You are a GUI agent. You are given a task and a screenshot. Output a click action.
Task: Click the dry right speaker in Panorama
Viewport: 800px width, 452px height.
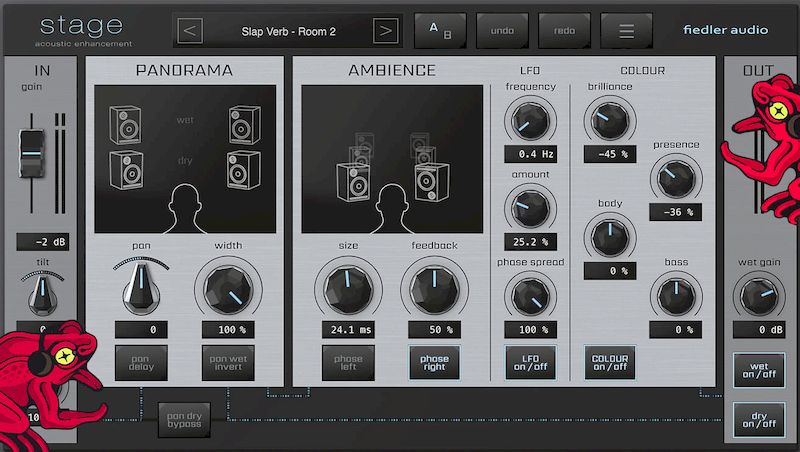[x=244, y=170]
